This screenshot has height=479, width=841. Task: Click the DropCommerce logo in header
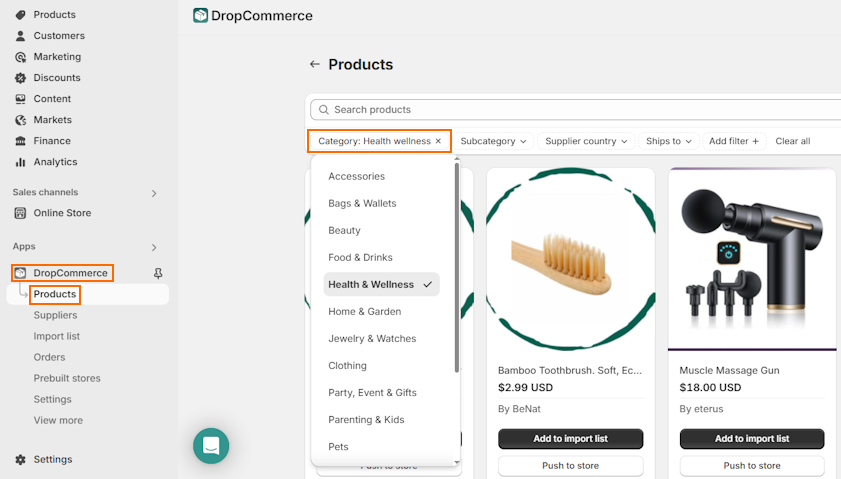click(x=201, y=16)
